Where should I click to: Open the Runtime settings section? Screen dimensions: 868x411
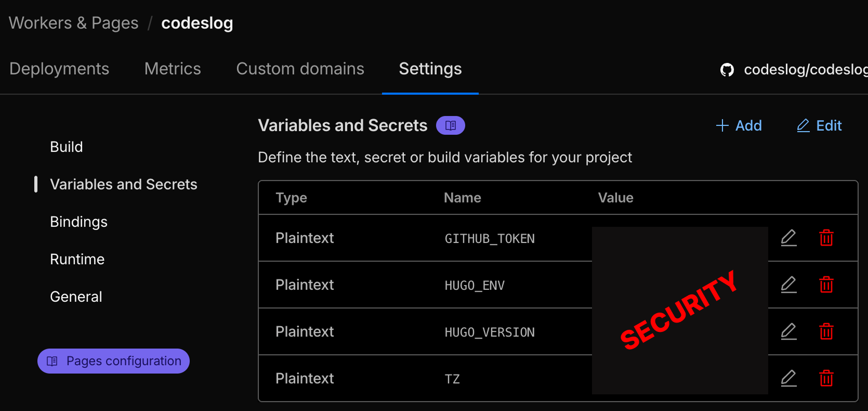point(77,259)
